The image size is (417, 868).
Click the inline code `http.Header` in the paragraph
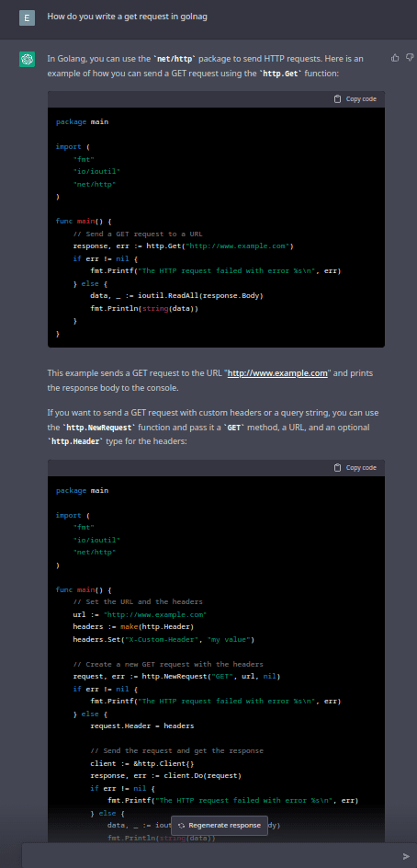pyautogui.click(x=75, y=441)
